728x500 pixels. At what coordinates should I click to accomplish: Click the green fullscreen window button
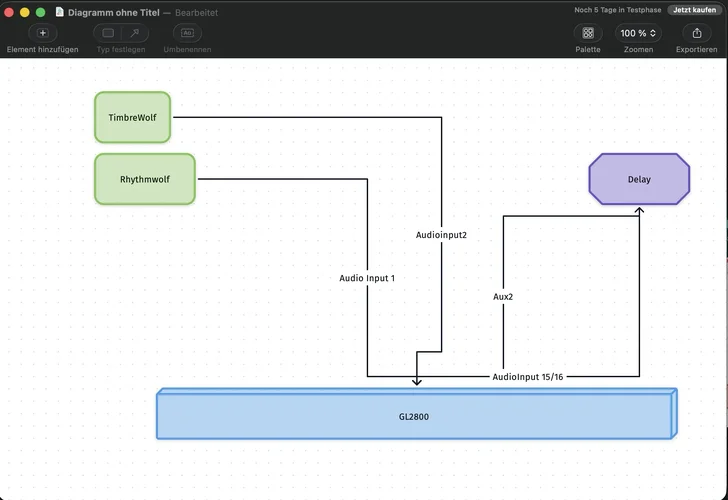click(x=41, y=12)
